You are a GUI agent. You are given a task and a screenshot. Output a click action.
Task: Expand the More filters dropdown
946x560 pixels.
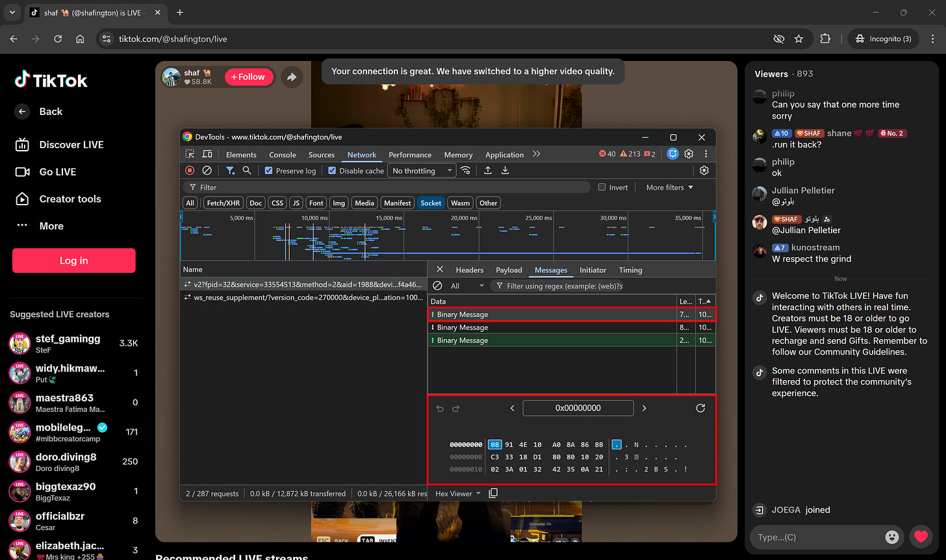click(669, 187)
